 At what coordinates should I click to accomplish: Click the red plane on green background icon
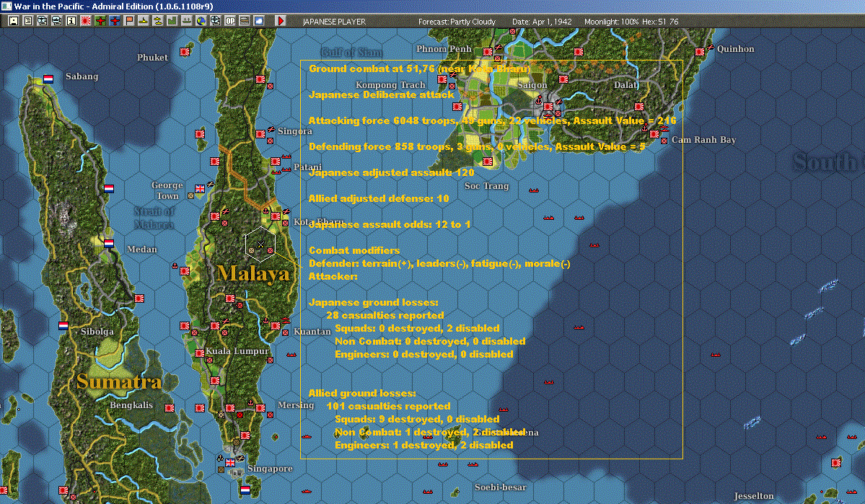(100, 21)
